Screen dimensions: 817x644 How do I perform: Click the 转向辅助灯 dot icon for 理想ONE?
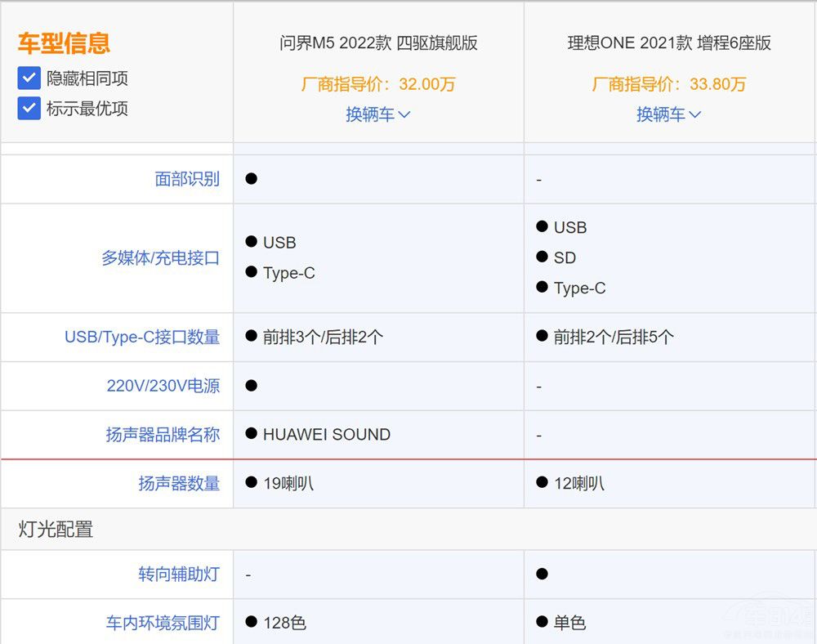point(542,575)
